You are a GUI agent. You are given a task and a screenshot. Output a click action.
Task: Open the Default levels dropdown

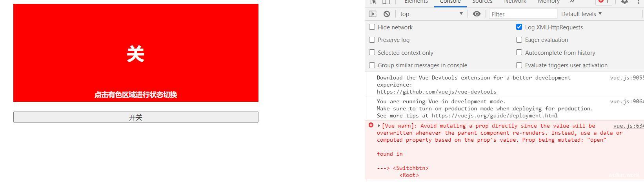tap(581, 14)
